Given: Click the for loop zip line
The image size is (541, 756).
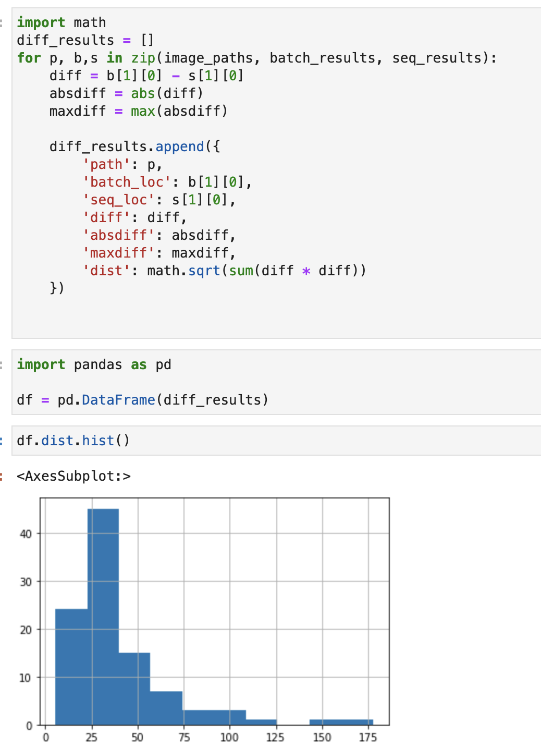Looking at the screenshot, I should click(257, 58).
